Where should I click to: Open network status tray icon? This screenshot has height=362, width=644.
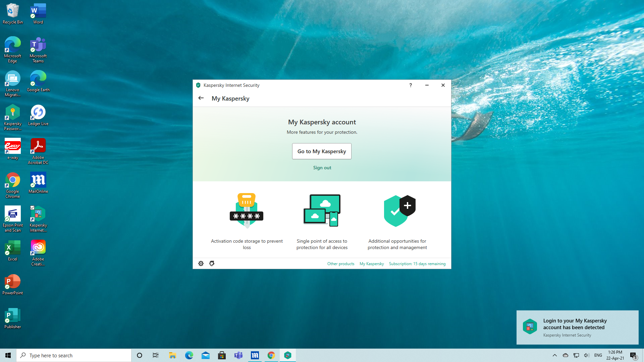[x=576, y=355]
